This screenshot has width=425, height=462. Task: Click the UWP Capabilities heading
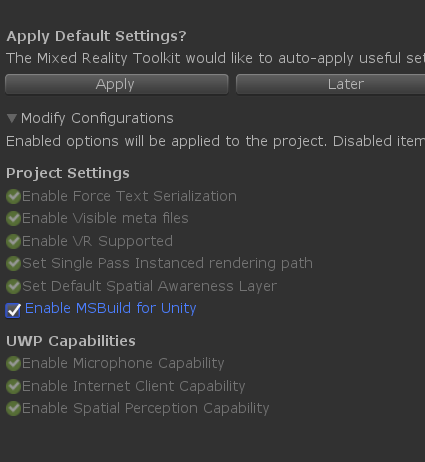pyautogui.click(x=71, y=341)
